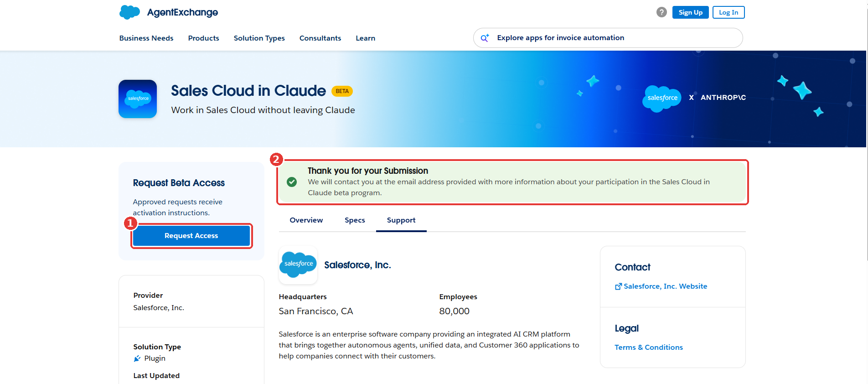868x384 pixels.
Task: Switch to the Overview tab
Action: [x=306, y=220]
